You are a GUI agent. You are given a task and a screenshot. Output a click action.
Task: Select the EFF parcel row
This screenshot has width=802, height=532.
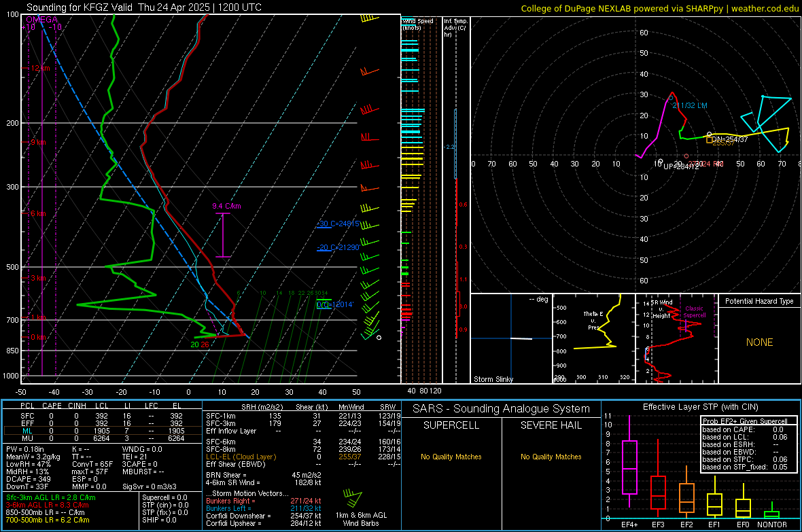(102, 423)
